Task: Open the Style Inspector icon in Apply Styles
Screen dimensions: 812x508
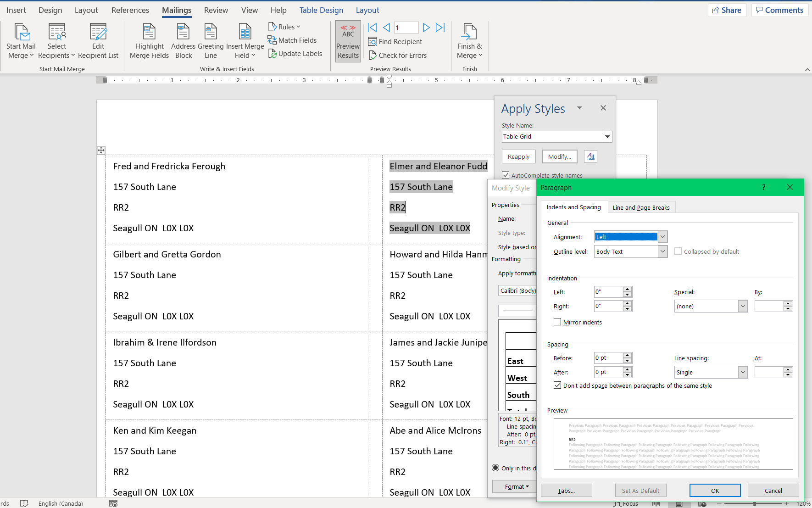Action: [x=591, y=156]
